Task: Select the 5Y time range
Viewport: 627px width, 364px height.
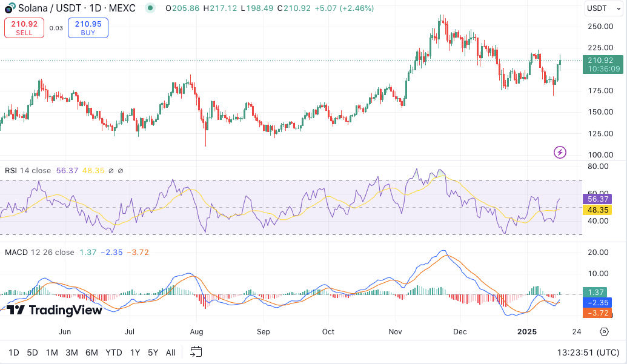Action: coord(153,352)
